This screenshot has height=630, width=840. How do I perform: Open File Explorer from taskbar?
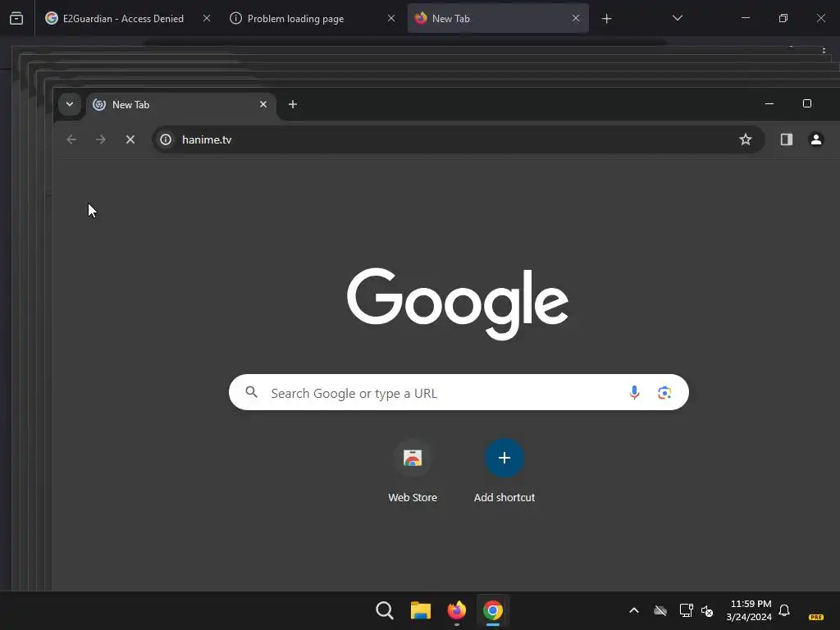tap(421, 610)
